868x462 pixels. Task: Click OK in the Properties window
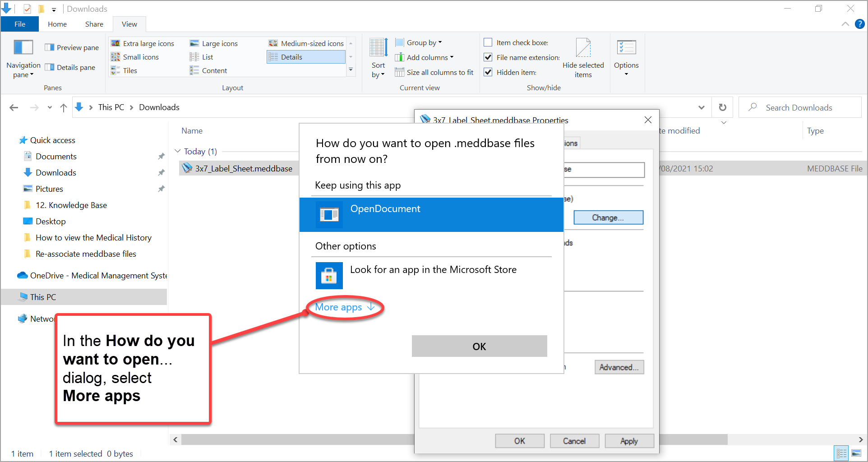click(x=520, y=441)
